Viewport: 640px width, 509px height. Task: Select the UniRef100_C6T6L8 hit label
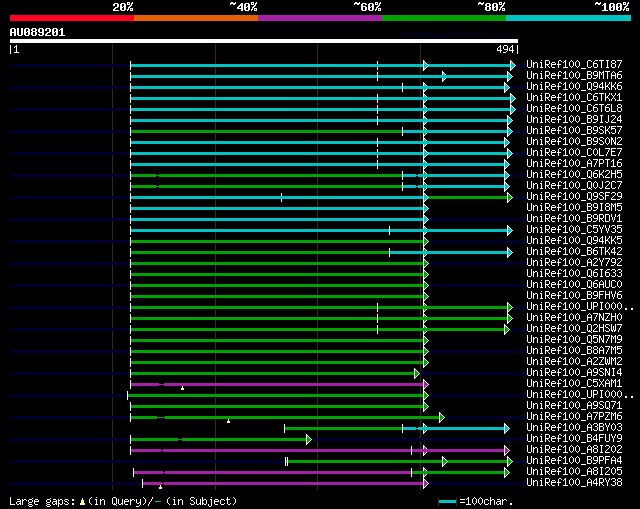574,109
